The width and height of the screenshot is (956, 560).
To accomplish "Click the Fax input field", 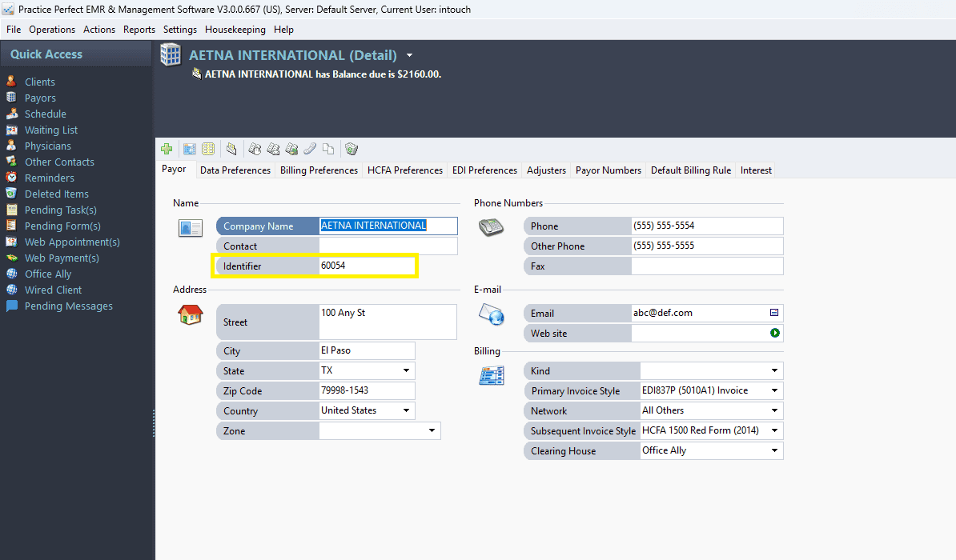I will 707,266.
